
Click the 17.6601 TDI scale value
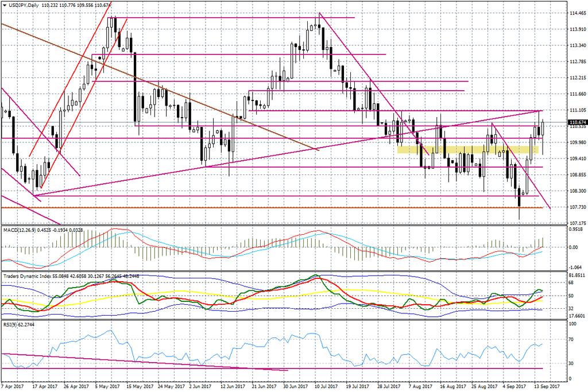pyautogui.click(x=577, y=316)
